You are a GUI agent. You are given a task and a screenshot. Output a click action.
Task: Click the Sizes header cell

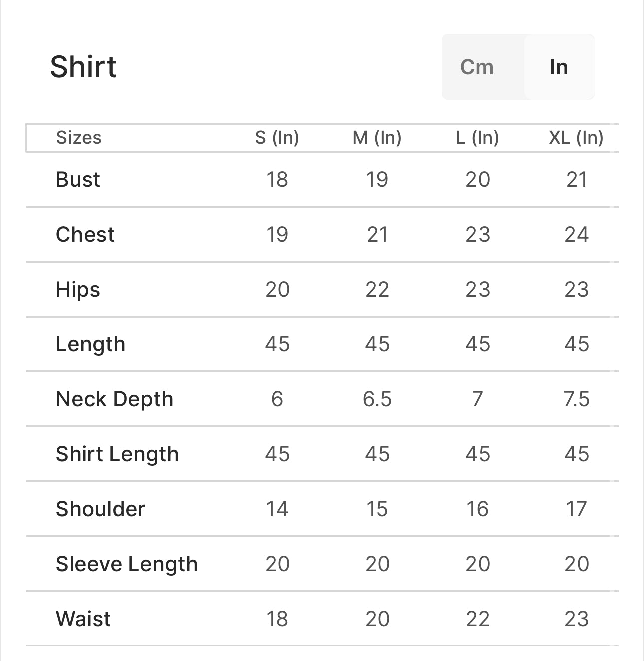point(78,138)
